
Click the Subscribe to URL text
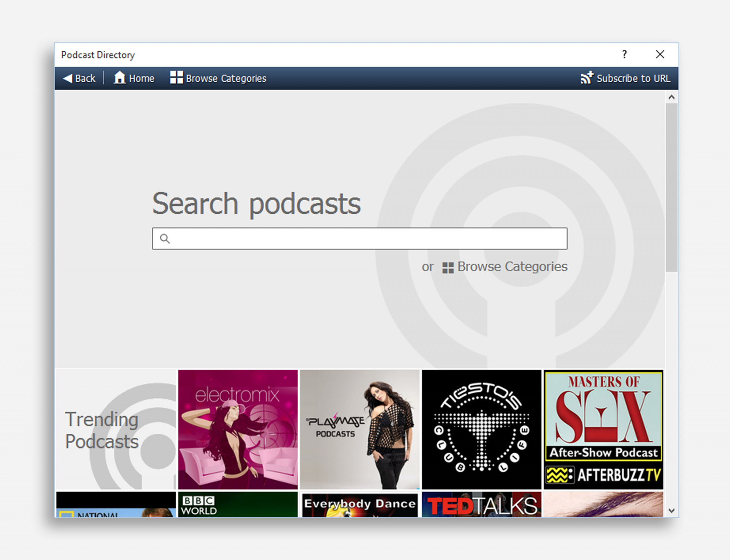(x=633, y=79)
